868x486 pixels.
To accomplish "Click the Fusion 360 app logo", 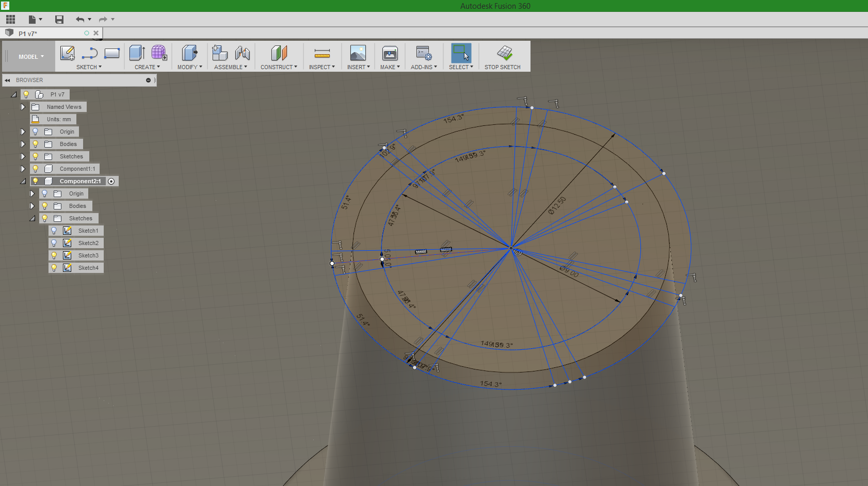I will (x=5, y=6).
